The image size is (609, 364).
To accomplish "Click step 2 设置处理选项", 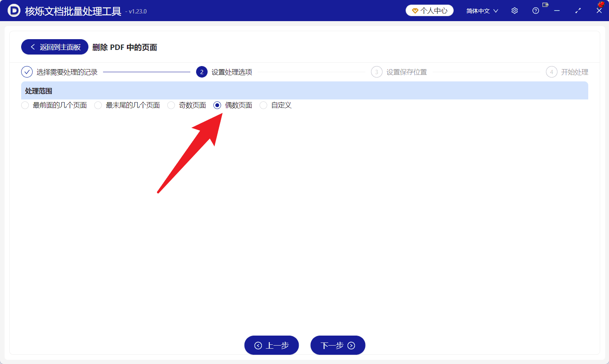I will coord(224,72).
